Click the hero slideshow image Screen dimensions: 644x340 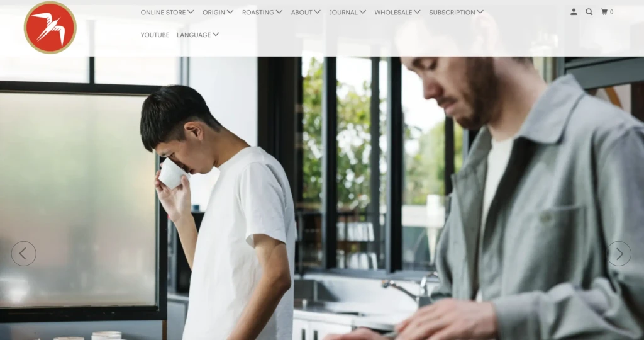pos(322,197)
